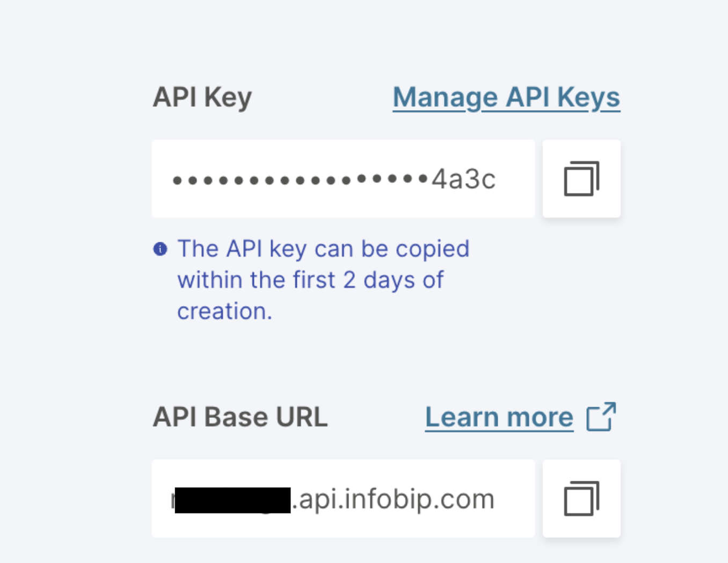Click the word "Manage" in the keys link

pyautogui.click(x=445, y=98)
